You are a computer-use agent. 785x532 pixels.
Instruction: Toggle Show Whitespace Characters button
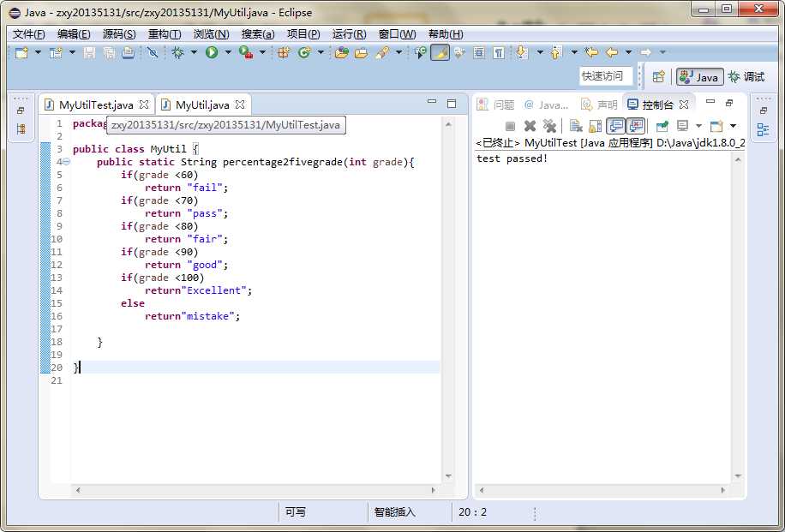[499, 52]
